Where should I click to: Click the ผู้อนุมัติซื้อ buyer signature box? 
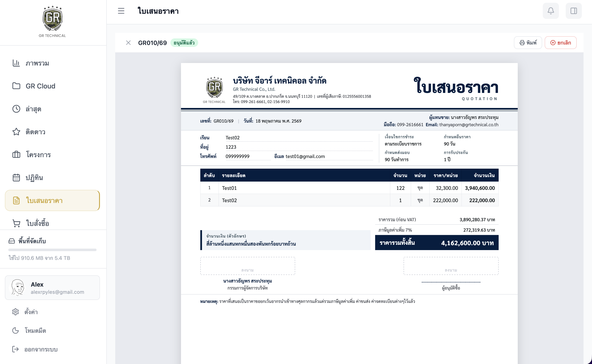[x=451, y=266]
